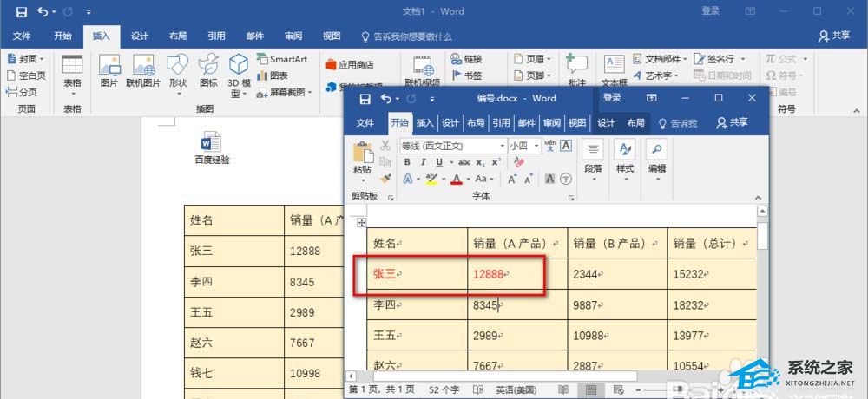This screenshot has height=399, width=868.
Task: Click the Clear Formatting eraser icon
Action: click(519, 161)
